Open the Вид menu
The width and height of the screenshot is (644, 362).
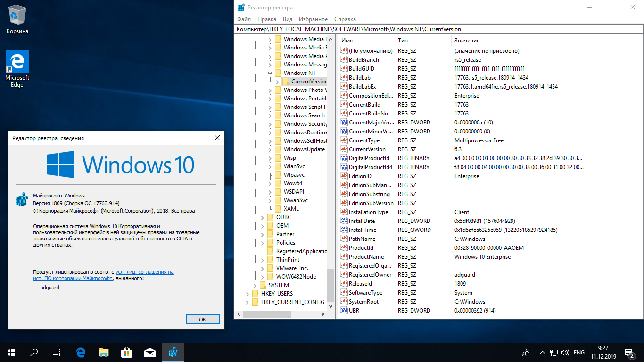point(288,19)
